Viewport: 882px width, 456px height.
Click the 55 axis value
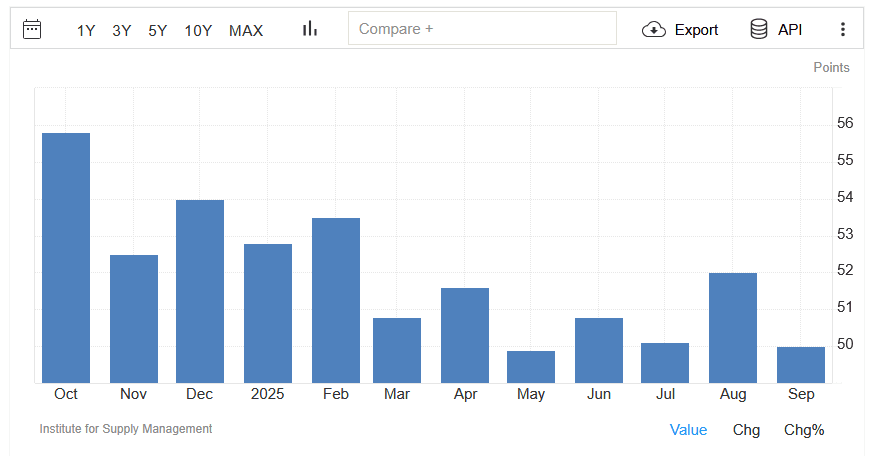click(845, 160)
